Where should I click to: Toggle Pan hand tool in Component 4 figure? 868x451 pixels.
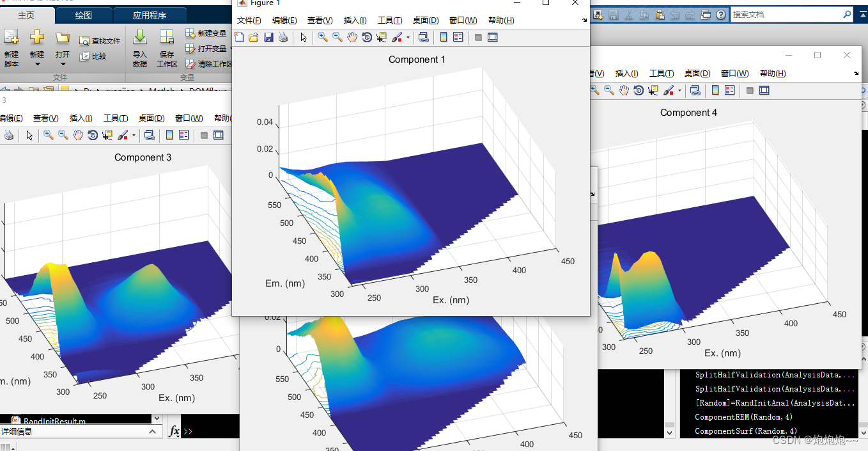[624, 90]
